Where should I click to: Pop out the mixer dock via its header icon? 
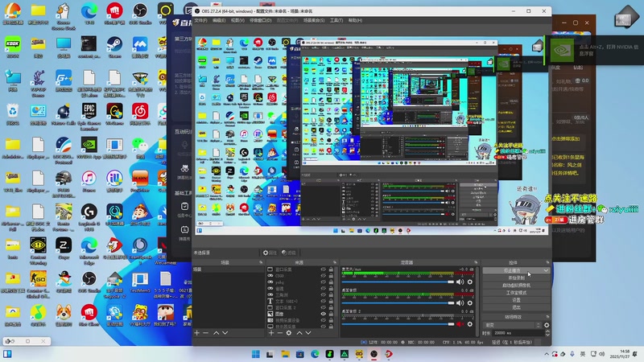coord(476,262)
